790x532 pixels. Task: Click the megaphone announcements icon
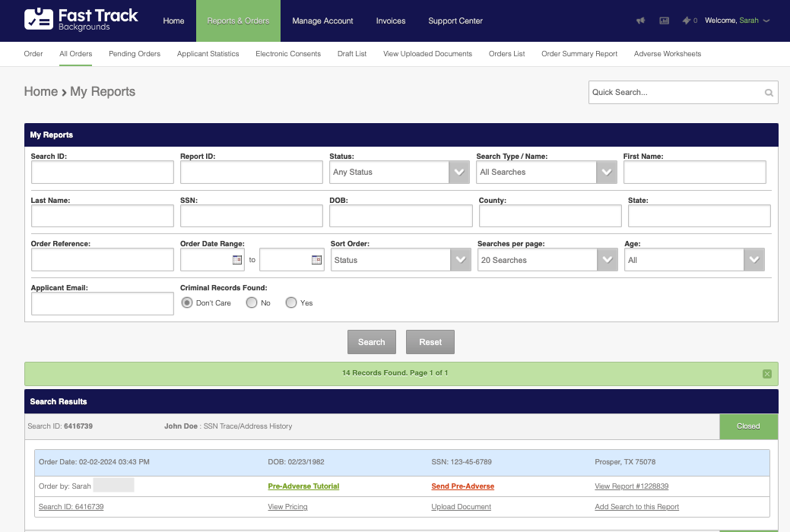point(641,21)
